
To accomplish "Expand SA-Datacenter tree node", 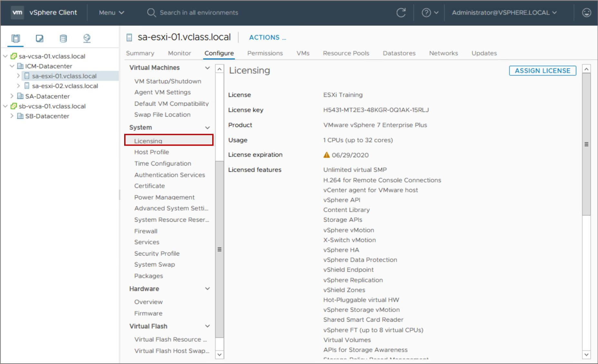I will point(12,96).
